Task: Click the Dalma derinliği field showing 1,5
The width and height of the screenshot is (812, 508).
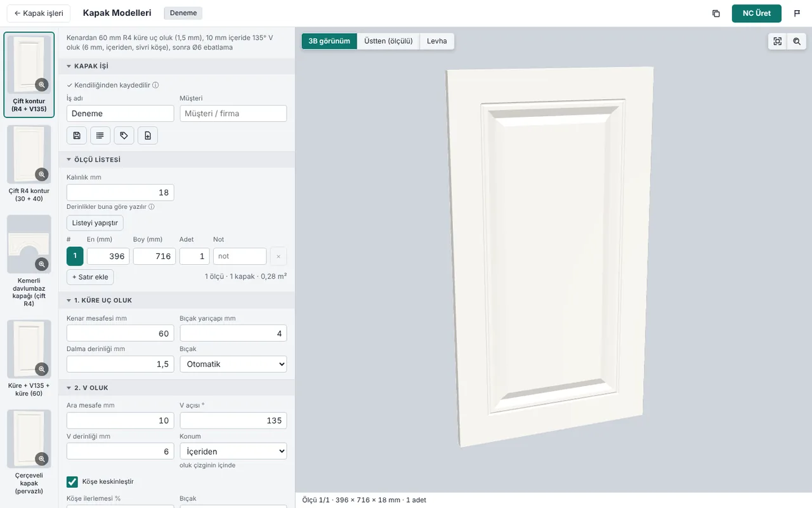Action: point(121,364)
